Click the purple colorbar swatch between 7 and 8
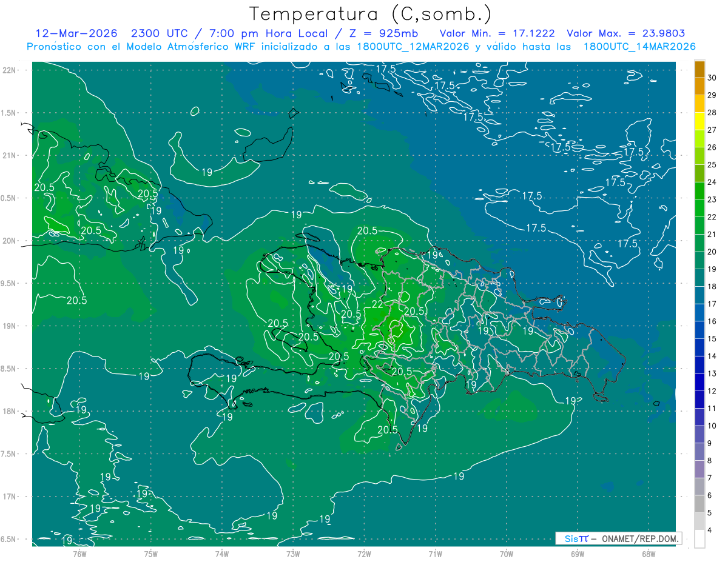Image resolution: width=728 pixels, height=562 pixels. click(699, 469)
